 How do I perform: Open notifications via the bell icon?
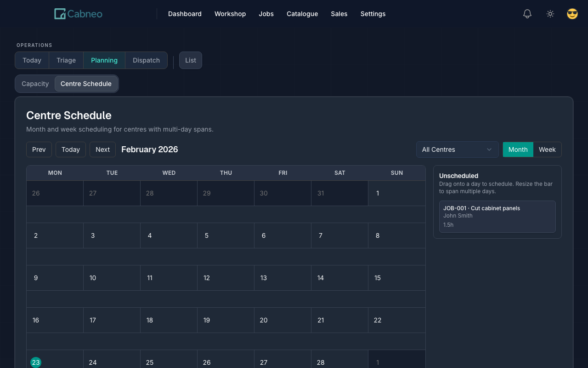527,14
